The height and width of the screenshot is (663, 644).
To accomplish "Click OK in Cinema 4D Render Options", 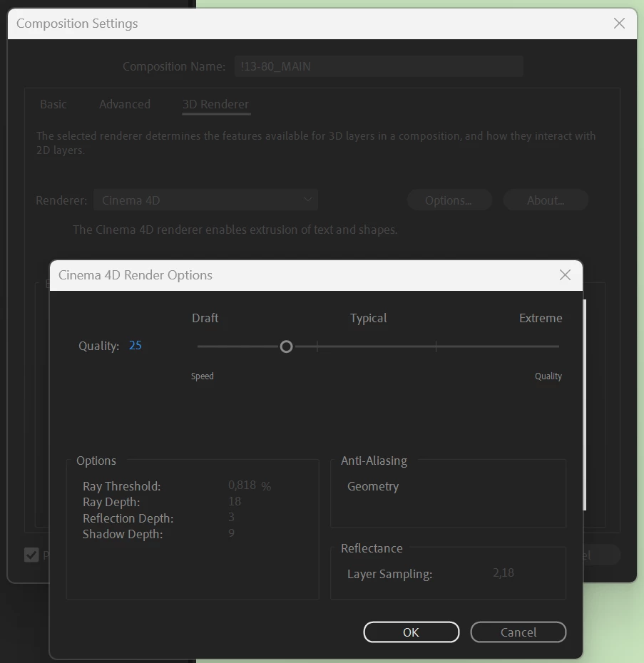I will pos(412,632).
